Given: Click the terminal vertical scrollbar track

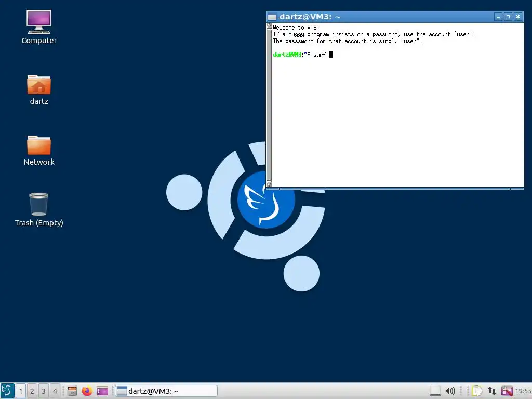Looking at the screenshot, I should 269,105.
